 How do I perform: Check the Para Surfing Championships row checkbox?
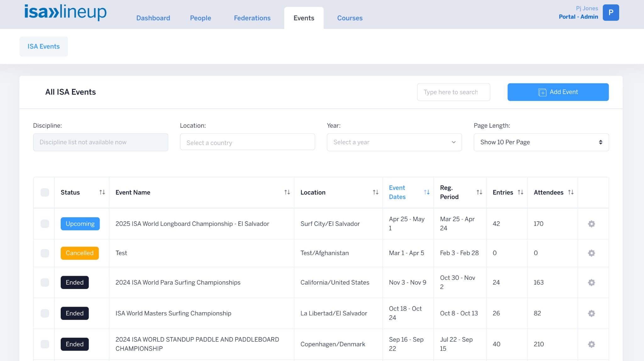pos(45,282)
